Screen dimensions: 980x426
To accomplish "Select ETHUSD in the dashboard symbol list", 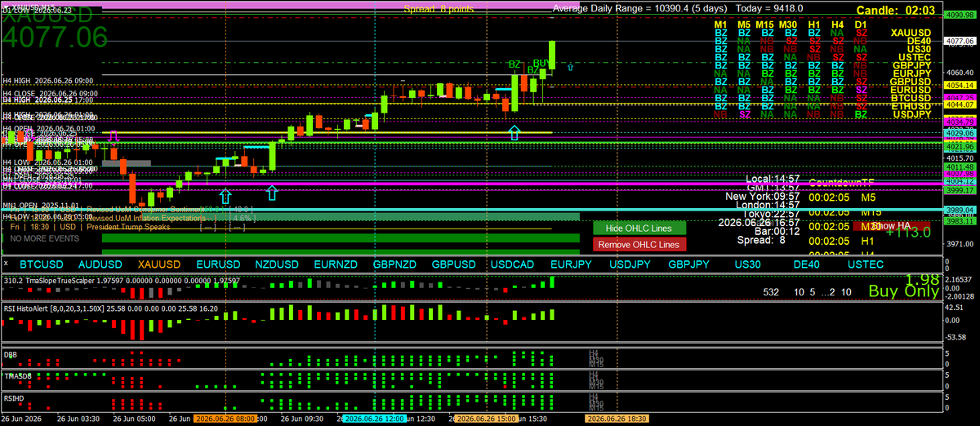I will point(911,105).
